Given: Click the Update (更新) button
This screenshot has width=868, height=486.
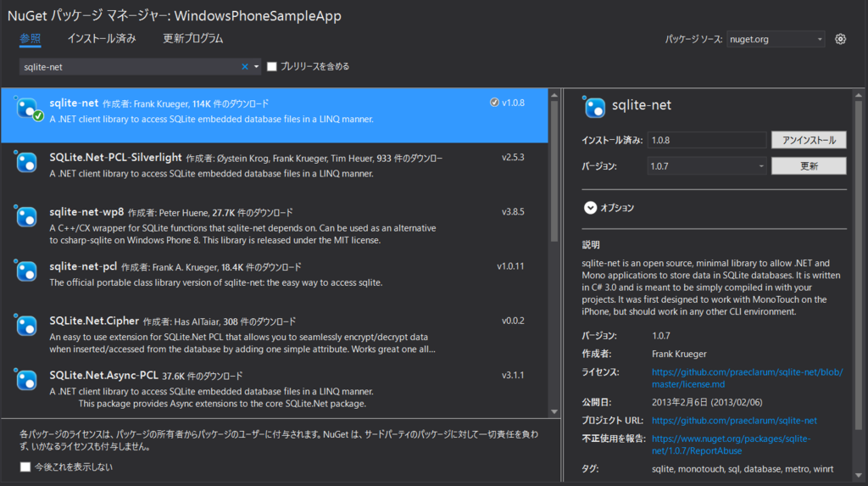Looking at the screenshot, I should 809,165.
